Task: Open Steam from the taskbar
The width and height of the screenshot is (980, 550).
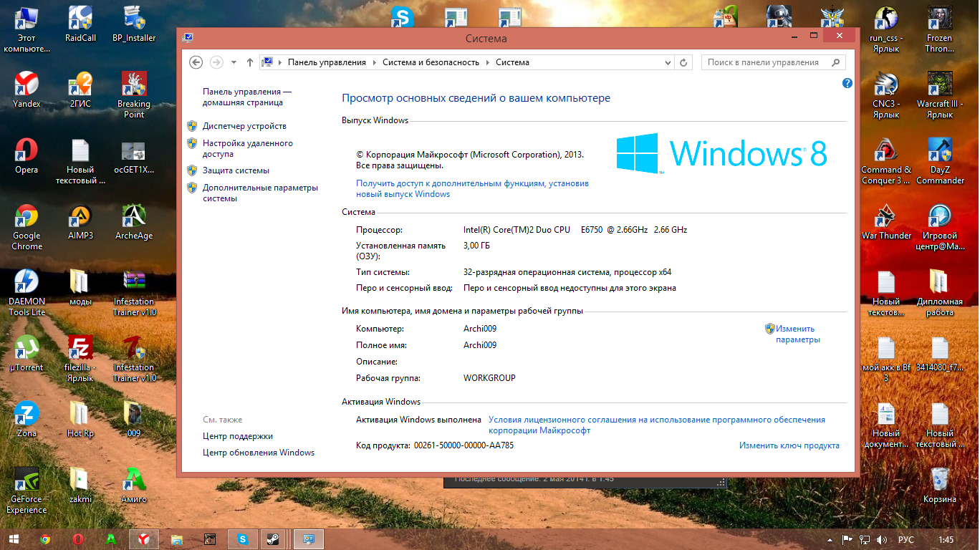Action: tap(273, 539)
